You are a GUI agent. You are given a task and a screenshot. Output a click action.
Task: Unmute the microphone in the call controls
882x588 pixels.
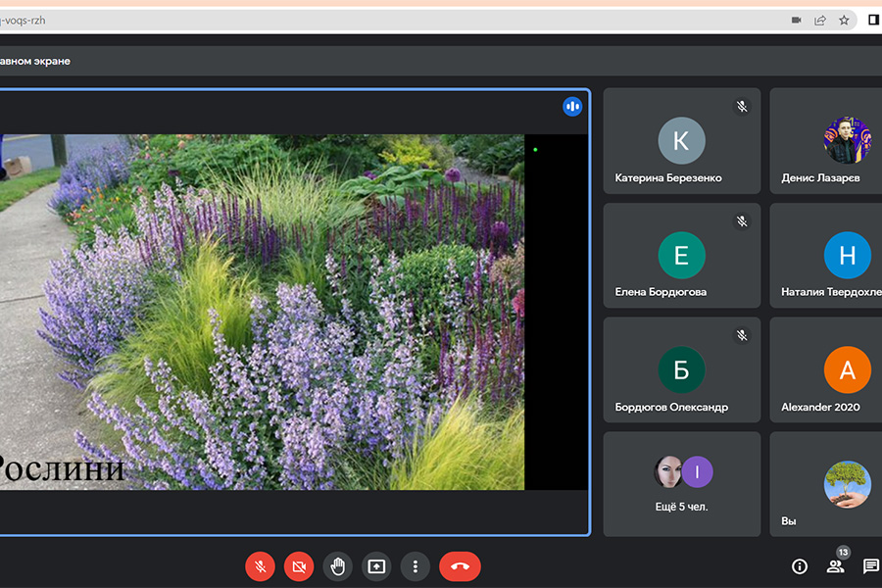260,565
